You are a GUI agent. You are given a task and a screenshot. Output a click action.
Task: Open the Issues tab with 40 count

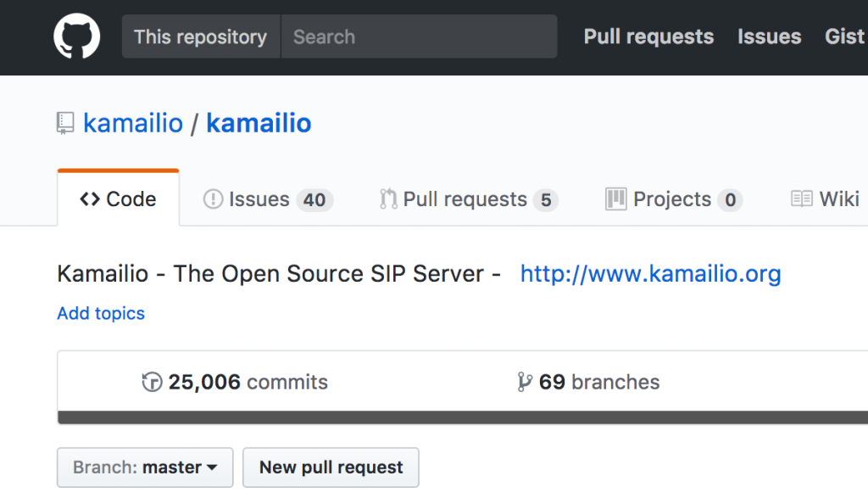(x=268, y=199)
